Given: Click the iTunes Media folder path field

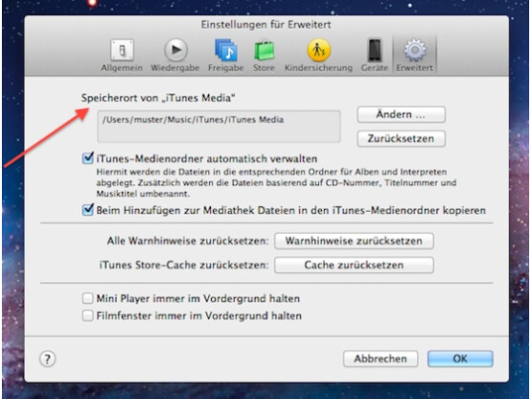Looking at the screenshot, I should click(219, 126).
